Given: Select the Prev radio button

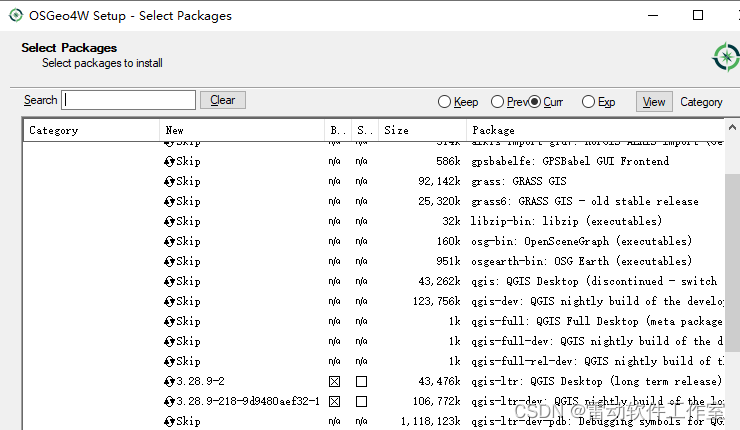Looking at the screenshot, I should [497, 101].
